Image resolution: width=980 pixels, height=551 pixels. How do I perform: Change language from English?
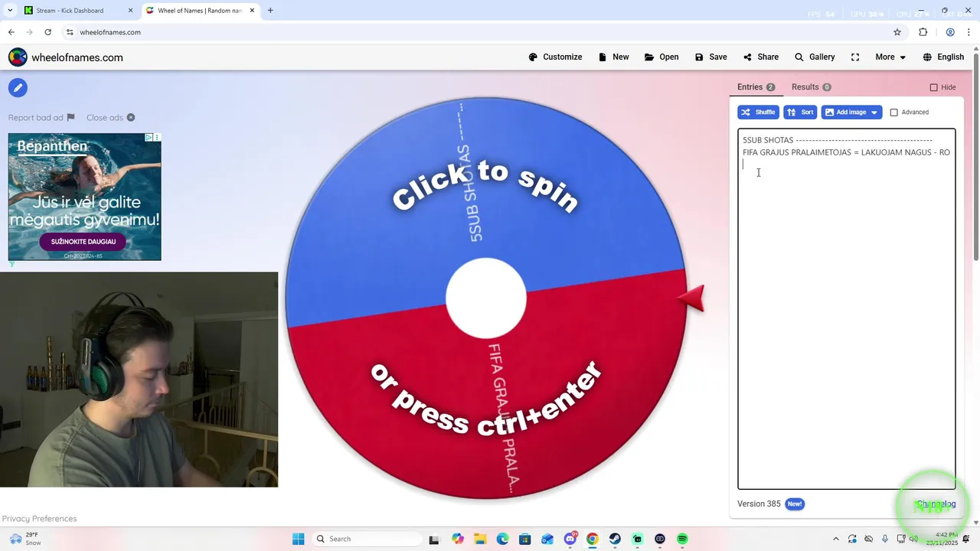tap(943, 57)
